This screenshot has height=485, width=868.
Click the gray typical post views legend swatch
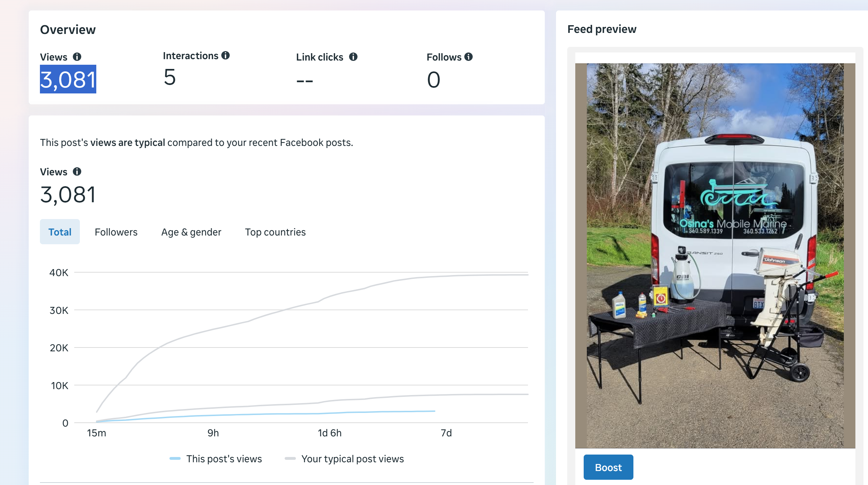[290, 458]
